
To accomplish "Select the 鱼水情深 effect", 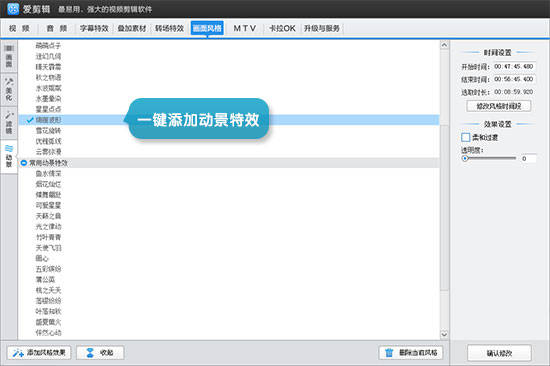I will (x=48, y=173).
